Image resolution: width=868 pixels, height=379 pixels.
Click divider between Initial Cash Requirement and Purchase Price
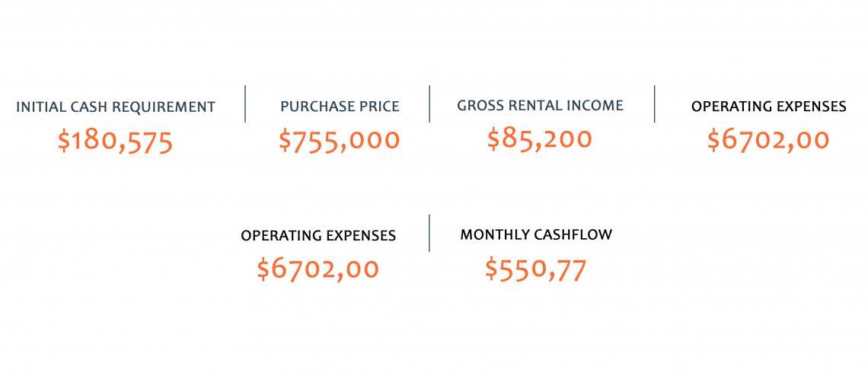(x=245, y=104)
